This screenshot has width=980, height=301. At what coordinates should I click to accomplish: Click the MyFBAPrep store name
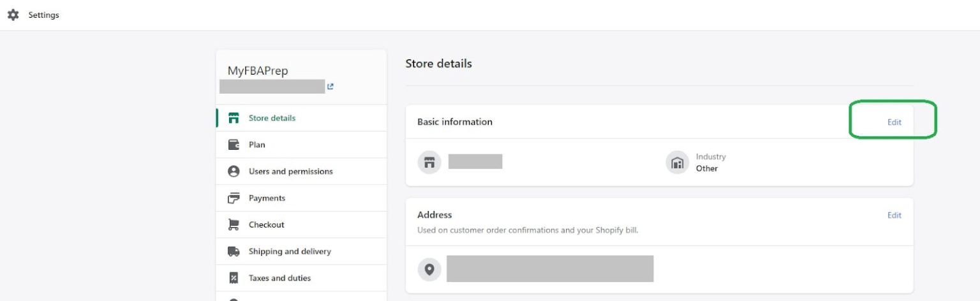(x=258, y=71)
